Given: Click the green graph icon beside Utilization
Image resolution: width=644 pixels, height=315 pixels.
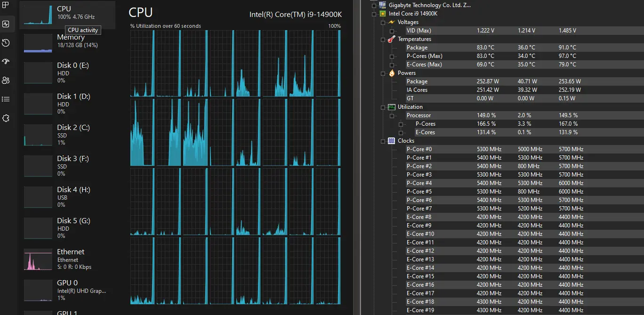Looking at the screenshot, I should pyautogui.click(x=392, y=107).
